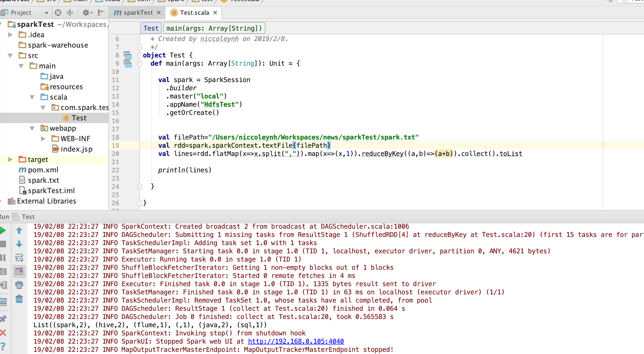Hide the Project tool window
Image resolution: width=644 pixels, height=354 pixels.
coord(101,12)
